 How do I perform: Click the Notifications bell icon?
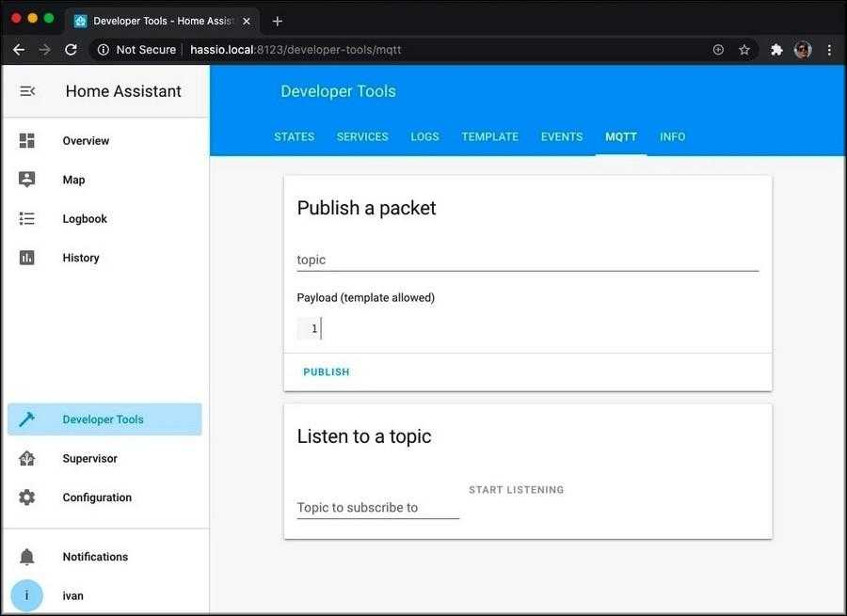click(x=27, y=557)
